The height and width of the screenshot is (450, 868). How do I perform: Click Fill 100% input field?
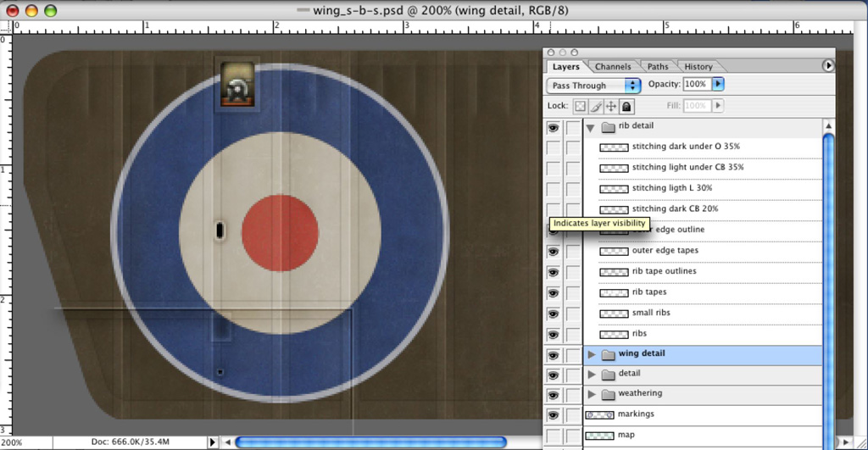point(698,105)
